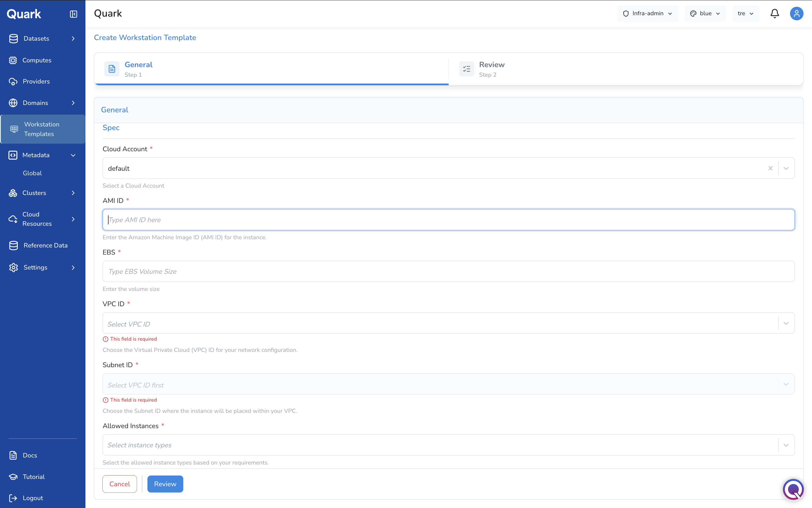The image size is (812, 508).
Task: Select the Review Step 2 tab
Action: point(626,69)
